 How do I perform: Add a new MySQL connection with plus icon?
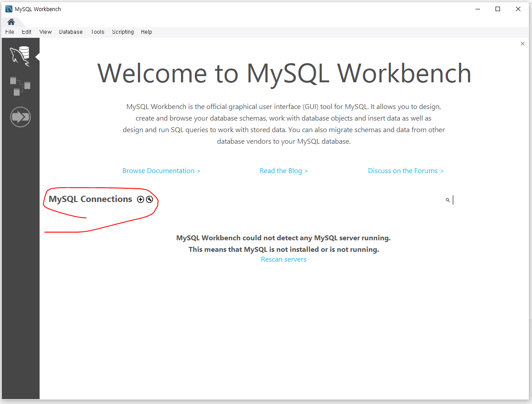pos(141,199)
